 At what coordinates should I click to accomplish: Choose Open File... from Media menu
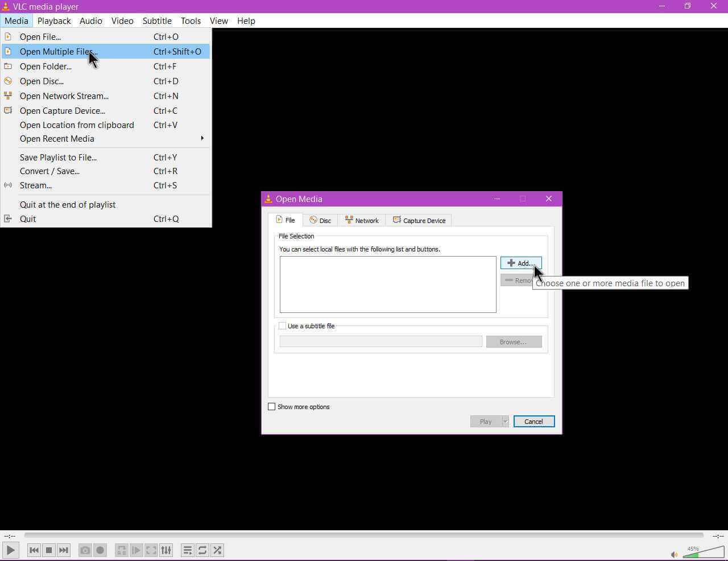click(106, 36)
